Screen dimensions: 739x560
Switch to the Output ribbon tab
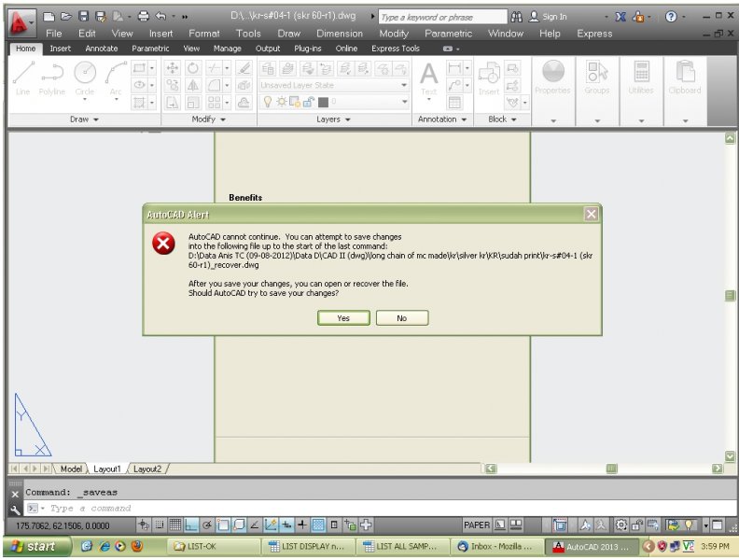pyautogui.click(x=268, y=49)
